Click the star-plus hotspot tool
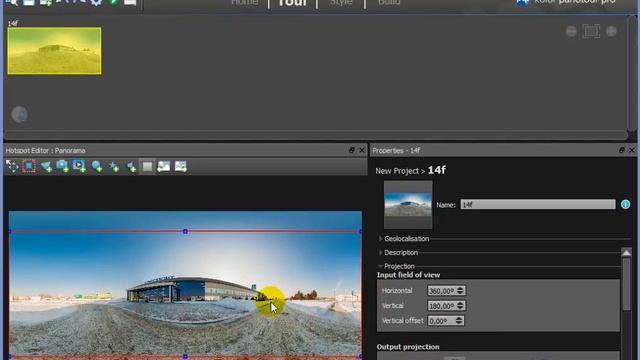 pyautogui.click(x=114, y=166)
